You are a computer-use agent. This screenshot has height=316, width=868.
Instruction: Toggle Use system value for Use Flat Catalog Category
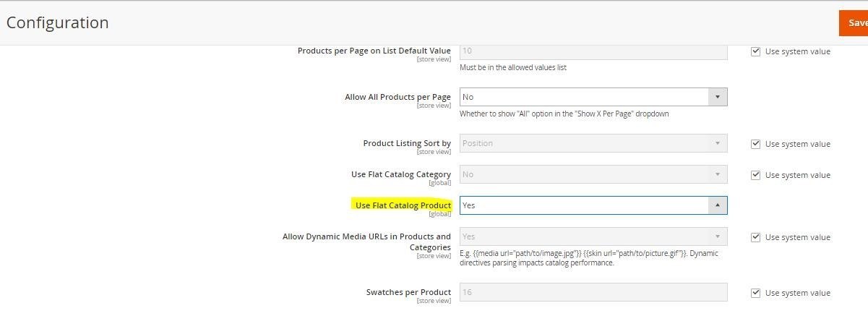coord(756,175)
